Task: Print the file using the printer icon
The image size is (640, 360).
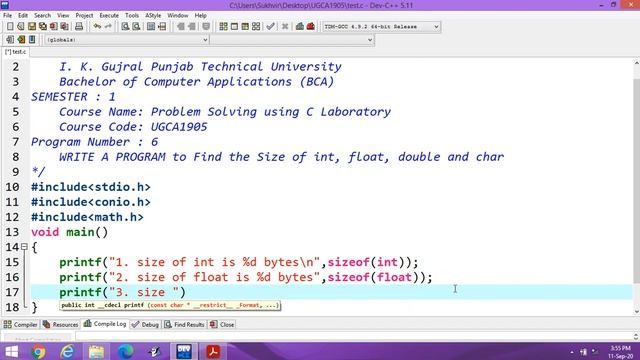Action: 79,27
